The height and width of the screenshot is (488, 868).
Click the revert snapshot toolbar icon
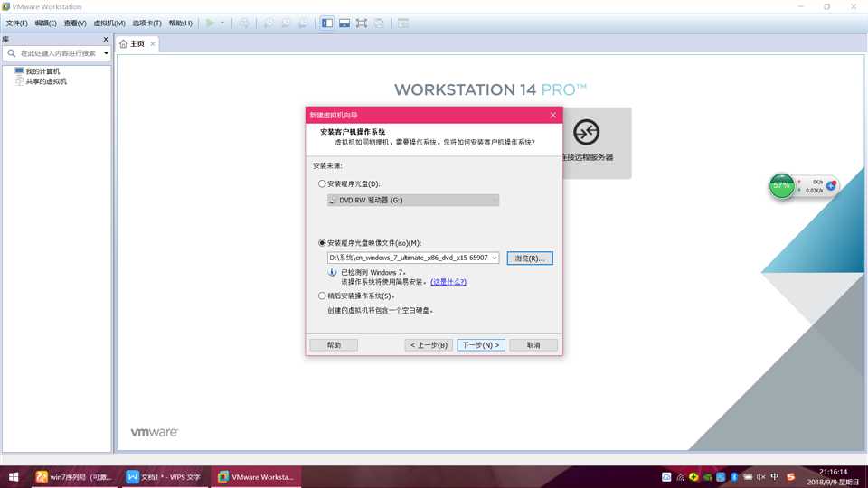pos(286,23)
